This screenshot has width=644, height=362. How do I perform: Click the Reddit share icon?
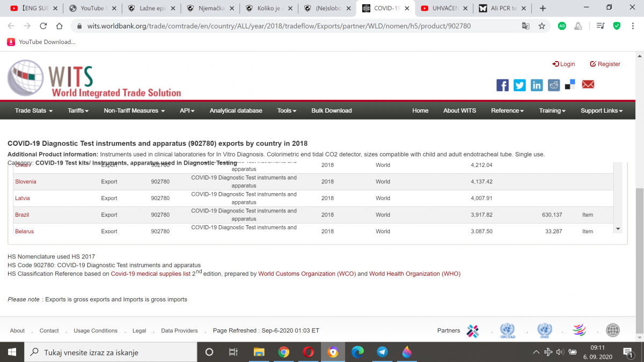point(554,85)
